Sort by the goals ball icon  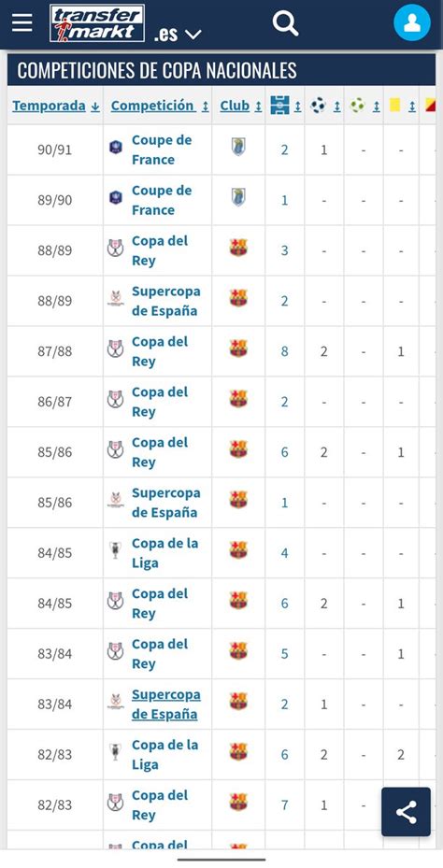coord(319,105)
